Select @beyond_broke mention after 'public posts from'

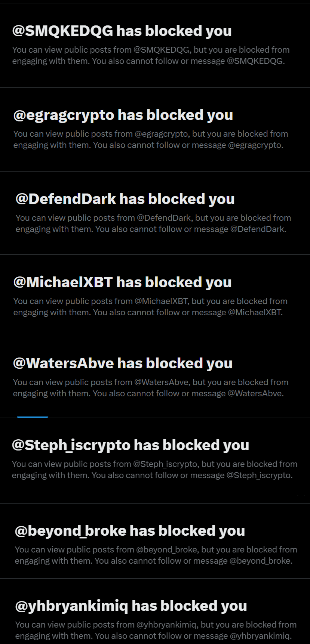pos(167,550)
